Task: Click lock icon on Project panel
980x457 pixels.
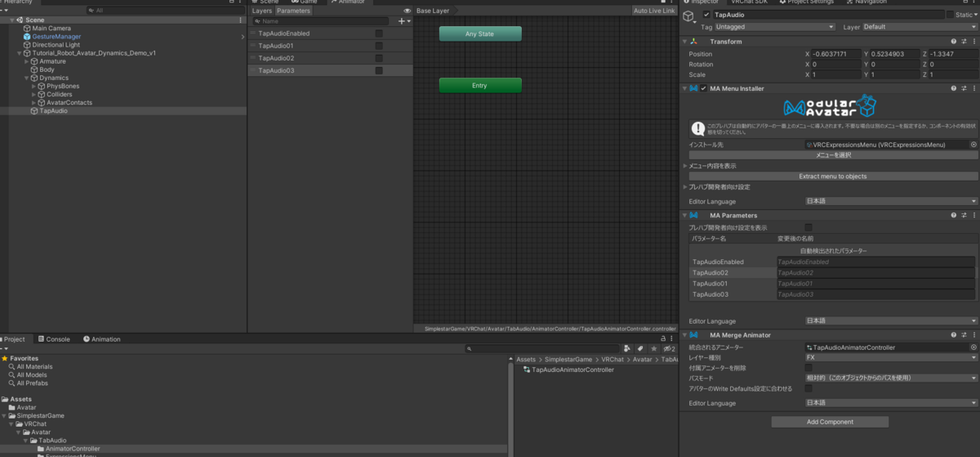Action: (x=662, y=338)
